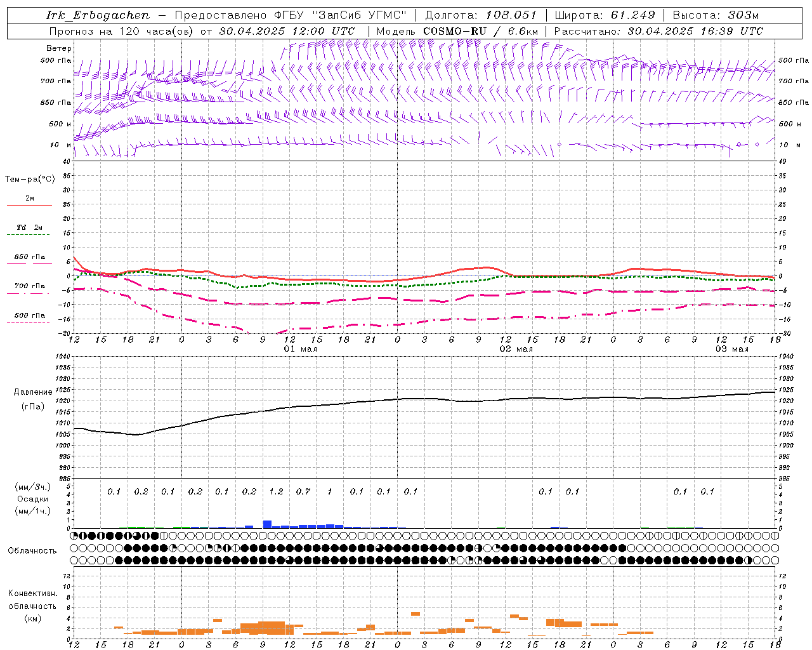Click the Тем-ра(°C) panel label
This screenshot has width=812, height=650.
click(x=30, y=180)
